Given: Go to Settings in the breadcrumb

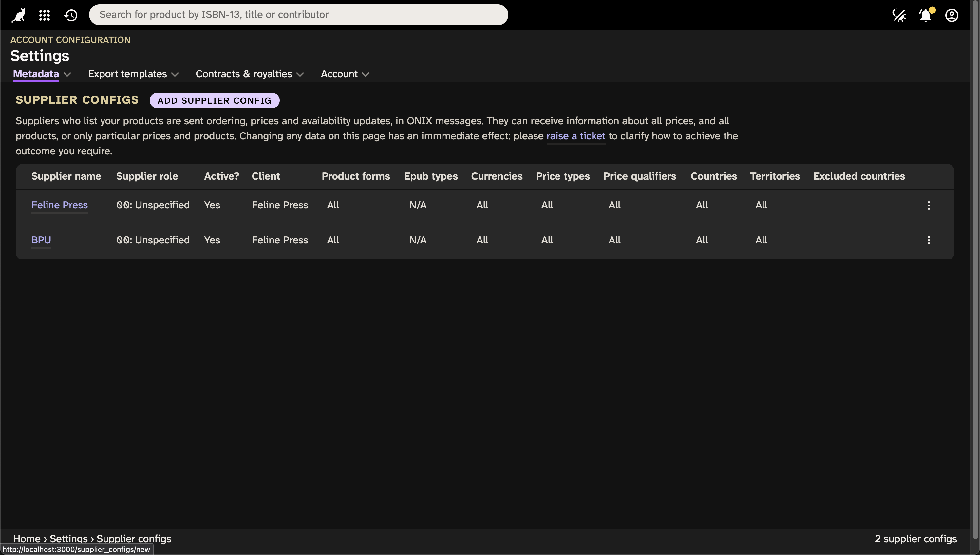Looking at the screenshot, I should (69, 538).
